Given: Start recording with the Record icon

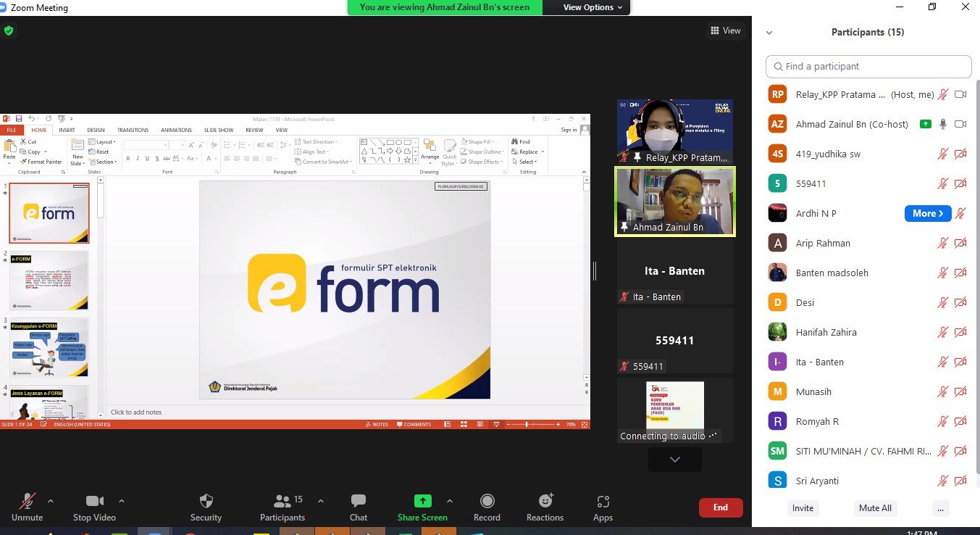Looking at the screenshot, I should pyautogui.click(x=487, y=502).
